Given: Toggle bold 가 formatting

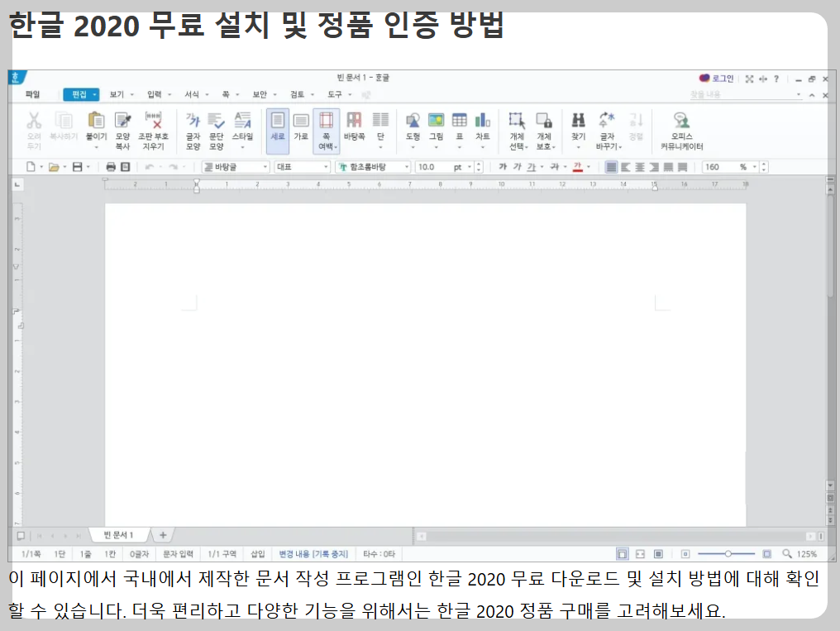Looking at the screenshot, I should [503, 167].
